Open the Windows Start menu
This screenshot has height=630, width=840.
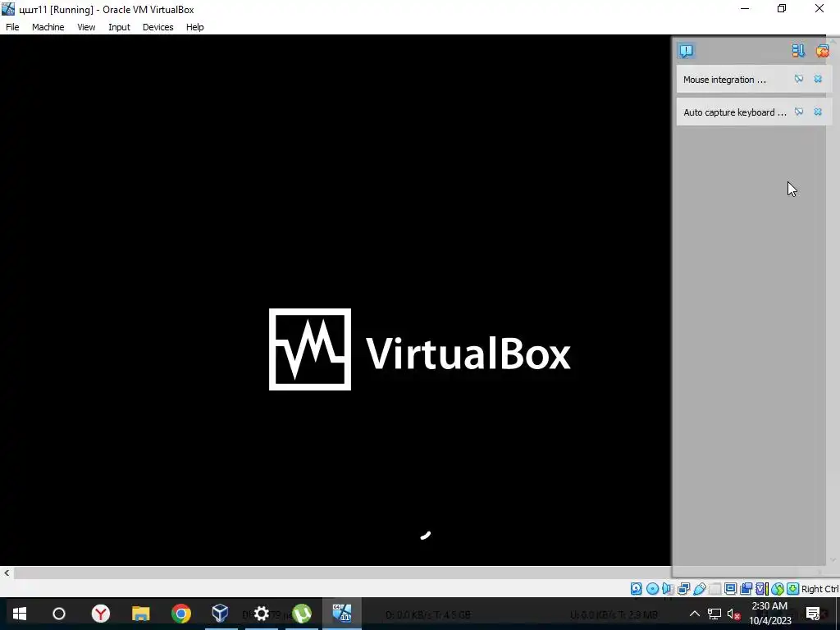point(20,614)
